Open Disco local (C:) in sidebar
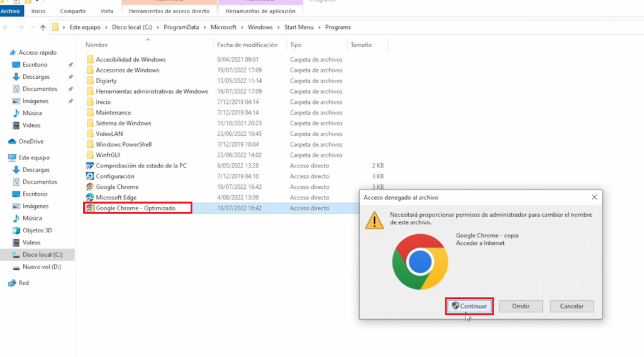 coord(42,254)
